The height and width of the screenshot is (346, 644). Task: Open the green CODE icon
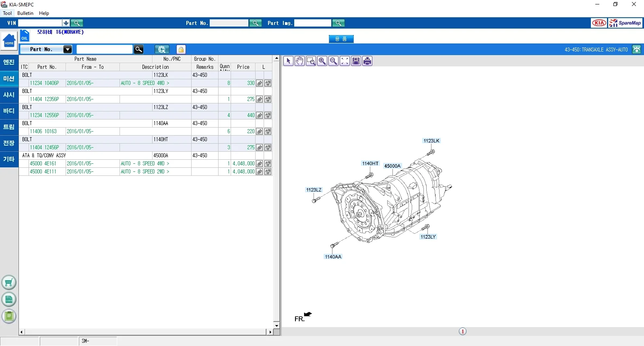pyautogui.click(x=9, y=299)
